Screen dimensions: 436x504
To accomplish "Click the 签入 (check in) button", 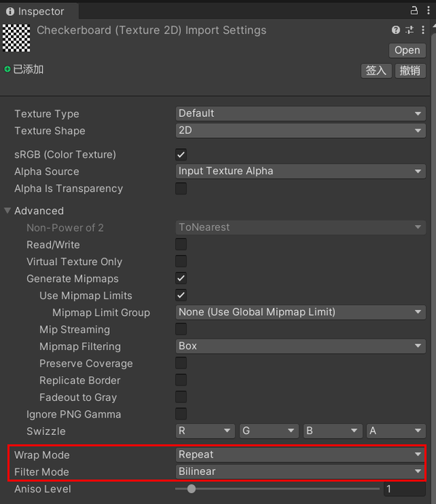I will (376, 70).
